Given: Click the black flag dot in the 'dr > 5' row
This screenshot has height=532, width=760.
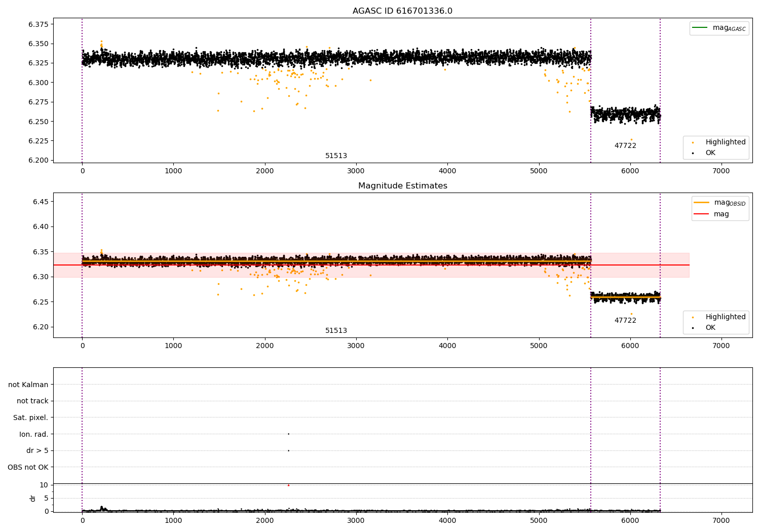Looking at the screenshot, I should [288, 450].
